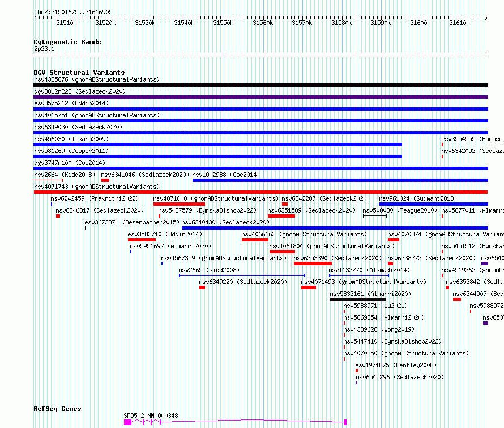Select the red nsv6353390 (Sedlazeck2020) bar
The height and width of the screenshot is (428, 504).
pos(313,264)
